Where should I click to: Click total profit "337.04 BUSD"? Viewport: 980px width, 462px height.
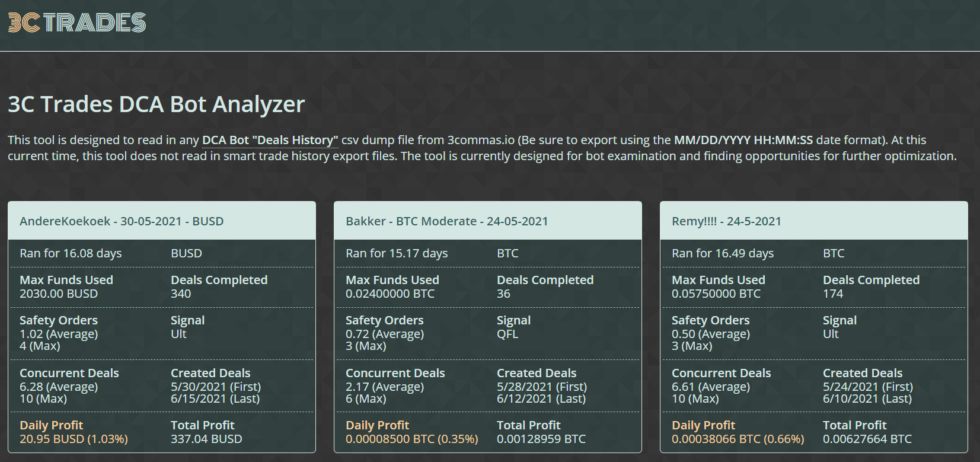pyautogui.click(x=206, y=439)
